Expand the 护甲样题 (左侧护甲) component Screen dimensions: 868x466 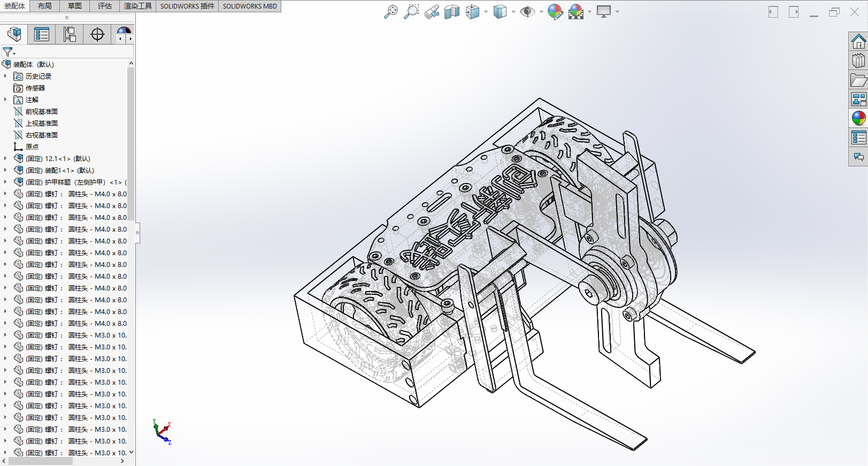coord(5,182)
